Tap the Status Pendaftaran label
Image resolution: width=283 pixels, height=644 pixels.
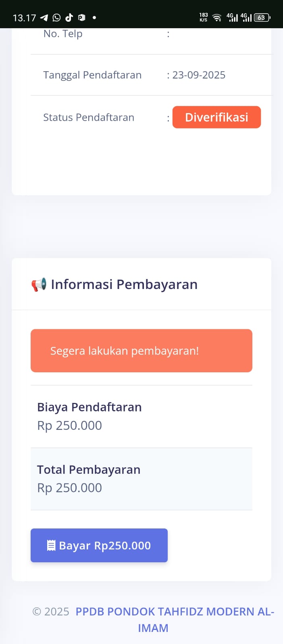(89, 118)
